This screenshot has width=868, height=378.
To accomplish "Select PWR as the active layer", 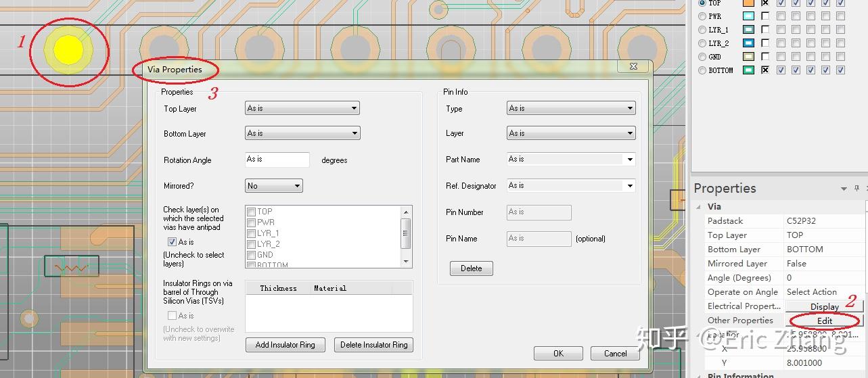I will pos(702,16).
